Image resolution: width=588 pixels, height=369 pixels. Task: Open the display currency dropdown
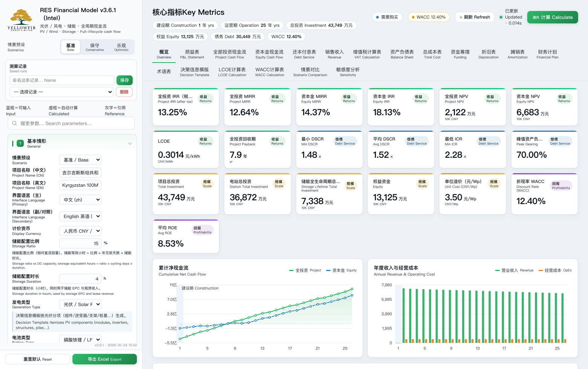[x=80, y=231]
